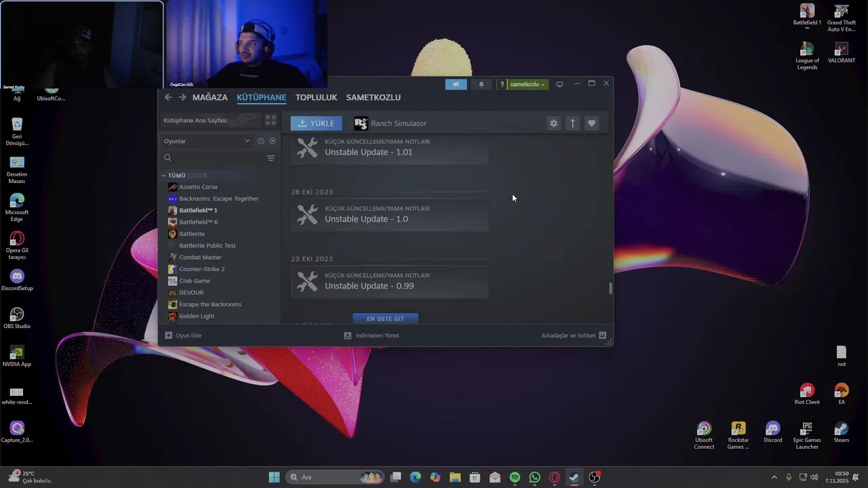Click Ubisoft Connect desktop icon
Screen dimensions: 868x488
click(x=704, y=436)
